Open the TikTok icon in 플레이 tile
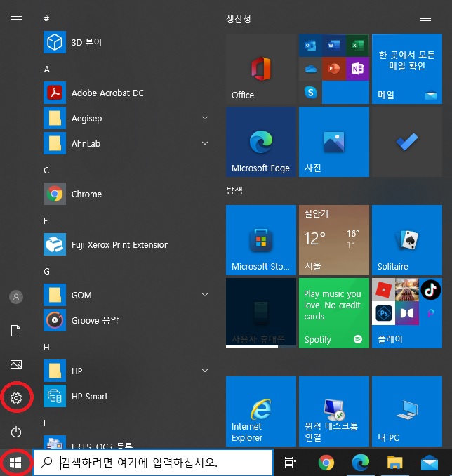The height and width of the screenshot is (476, 452). pos(431,290)
